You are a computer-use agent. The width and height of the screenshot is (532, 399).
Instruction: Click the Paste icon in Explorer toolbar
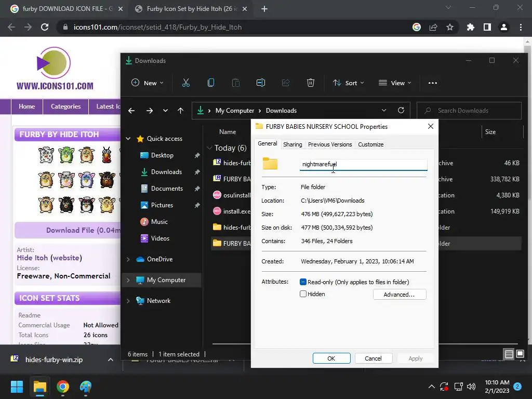pyautogui.click(x=236, y=83)
